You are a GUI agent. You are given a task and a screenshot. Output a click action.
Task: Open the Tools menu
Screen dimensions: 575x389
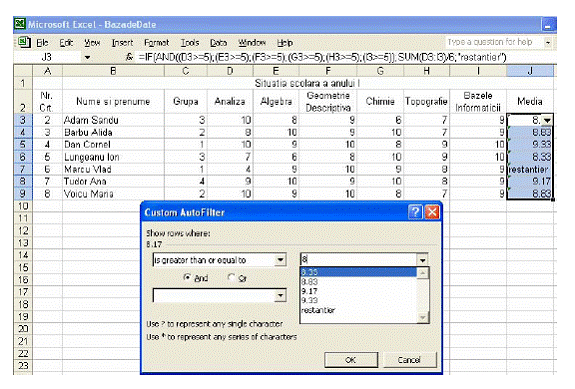pos(190,43)
